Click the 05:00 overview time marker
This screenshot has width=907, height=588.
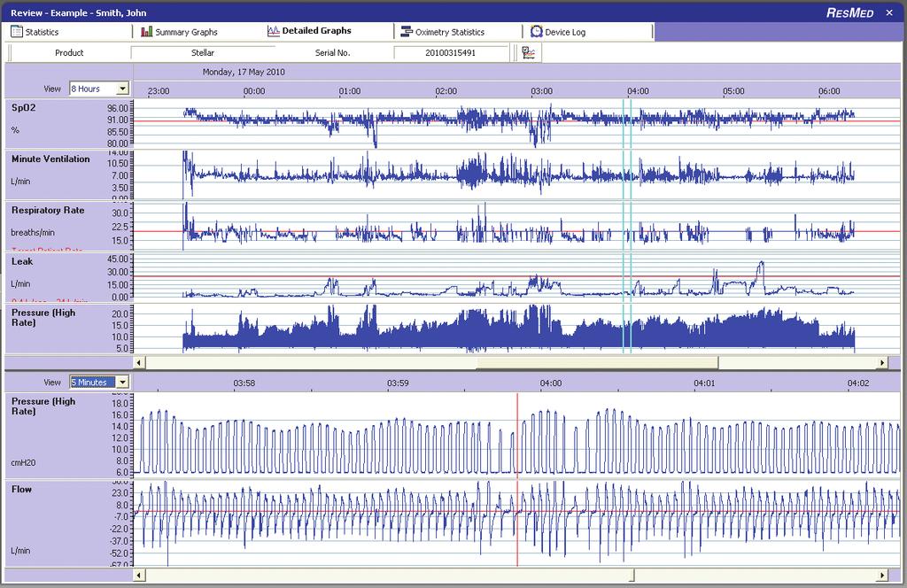click(733, 91)
